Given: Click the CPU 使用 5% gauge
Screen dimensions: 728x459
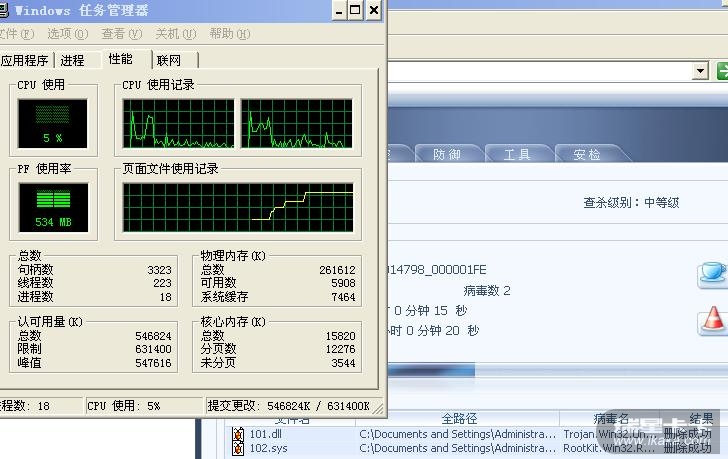Looking at the screenshot, I should coord(52,123).
